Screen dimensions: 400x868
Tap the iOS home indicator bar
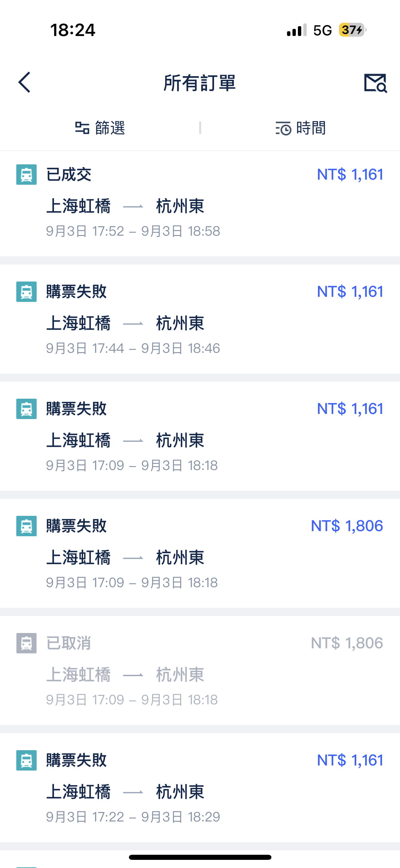[200, 857]
